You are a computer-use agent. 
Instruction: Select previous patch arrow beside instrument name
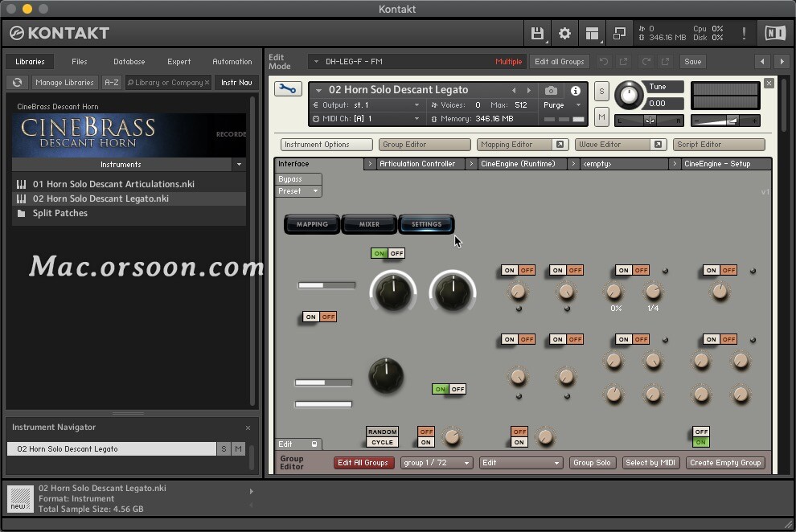(514, 90)
